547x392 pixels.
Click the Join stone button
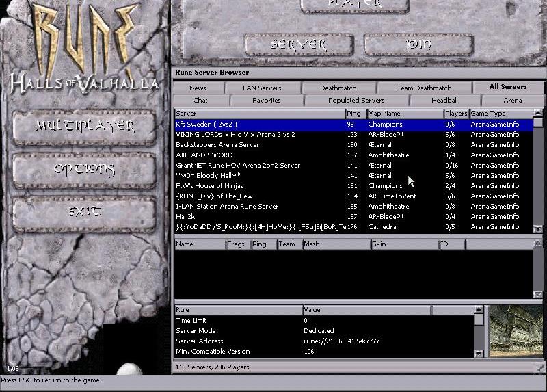(418, 44)
